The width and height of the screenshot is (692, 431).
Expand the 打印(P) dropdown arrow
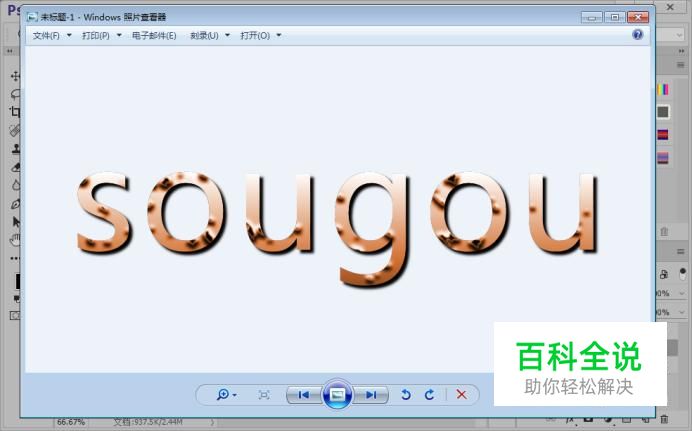coord(119,35)
